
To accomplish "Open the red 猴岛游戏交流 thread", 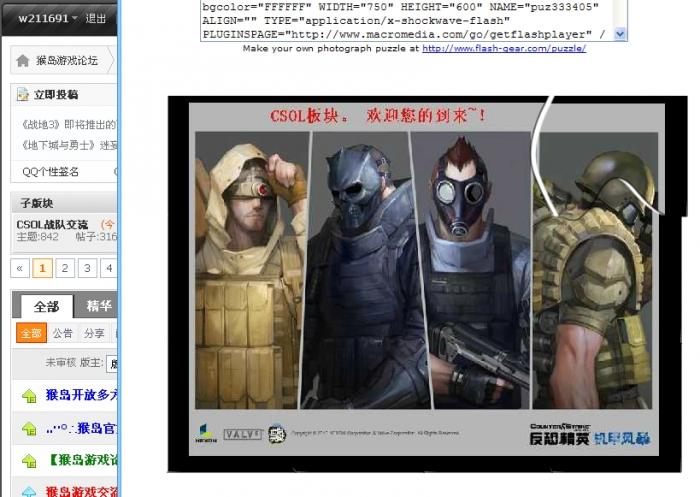I will [81, 491].
